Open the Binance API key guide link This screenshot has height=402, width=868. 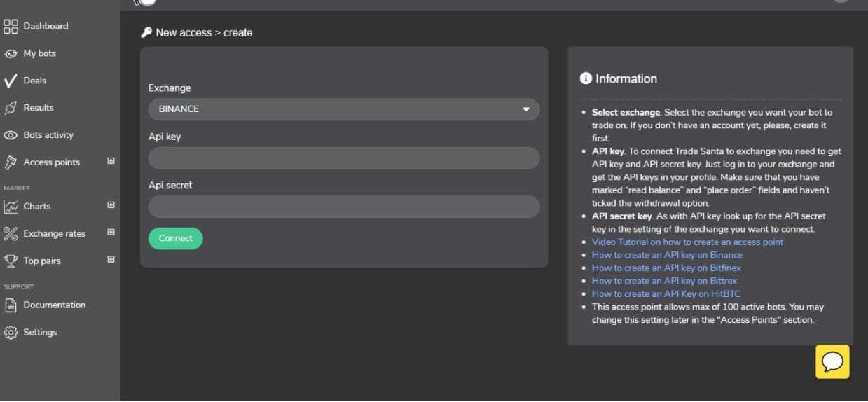[x=667, y=255]
